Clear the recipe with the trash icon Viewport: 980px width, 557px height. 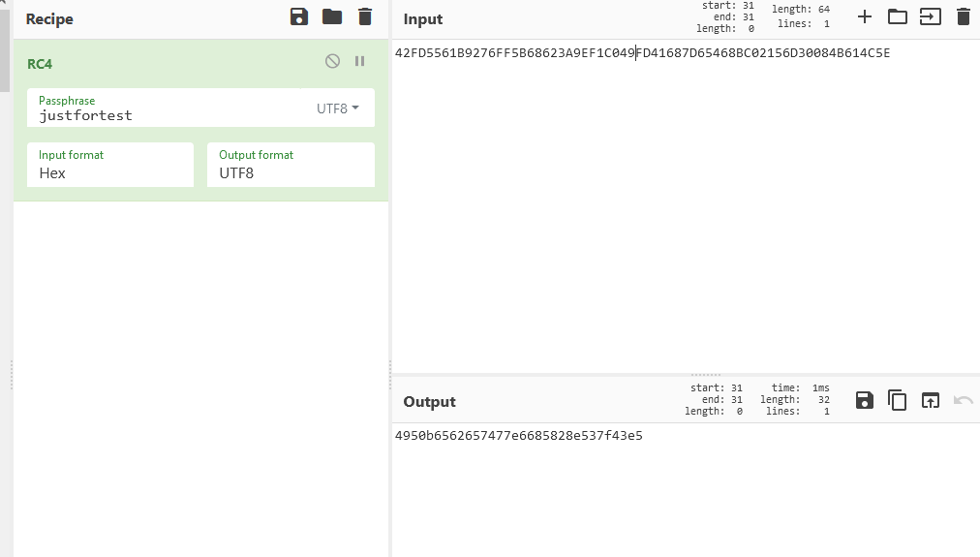coord(364,16)
